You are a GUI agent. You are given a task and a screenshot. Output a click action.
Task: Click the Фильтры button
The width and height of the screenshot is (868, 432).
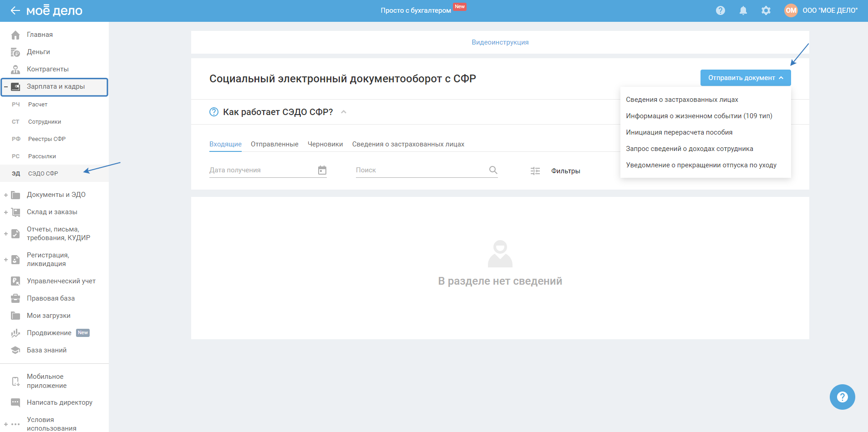coord(566,171)
